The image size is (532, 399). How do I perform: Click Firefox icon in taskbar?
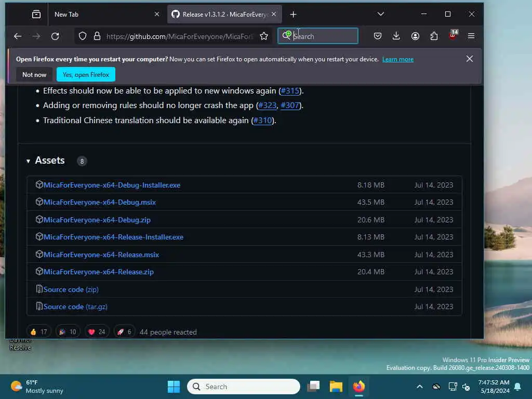pyautogui.click(x=358, y=387)
